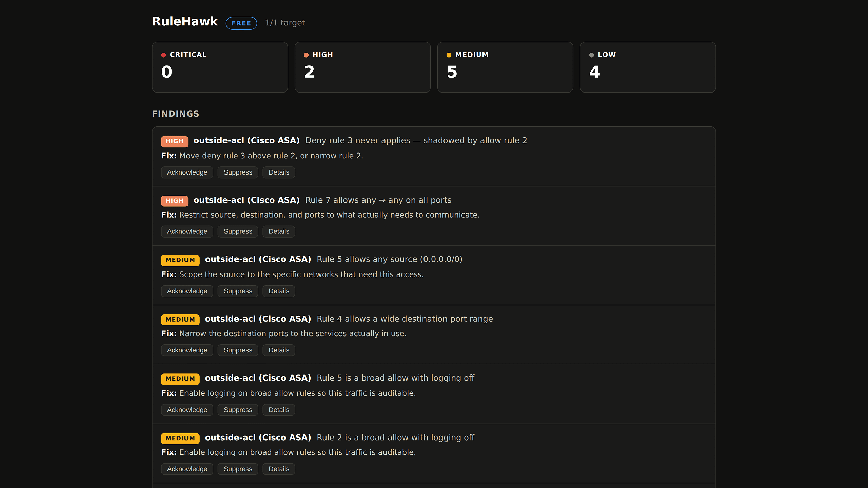This screenshot has width=868, height=488.
Task: Click 'Deny rule 3 never applies' title text
Action: point(416,140)
